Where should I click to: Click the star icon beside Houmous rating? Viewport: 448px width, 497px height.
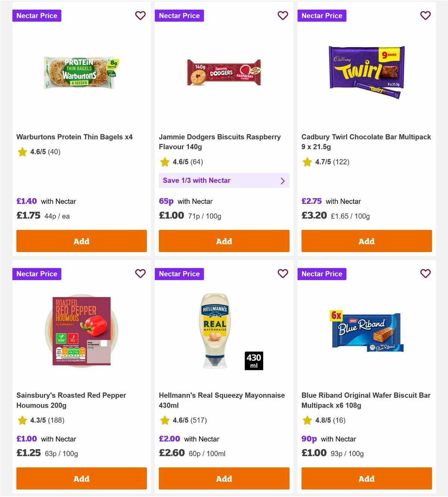coord(22,420)
